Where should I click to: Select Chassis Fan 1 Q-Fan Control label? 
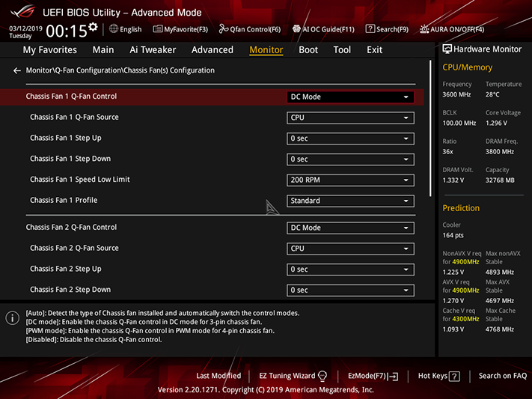click(x=71, y=97)
